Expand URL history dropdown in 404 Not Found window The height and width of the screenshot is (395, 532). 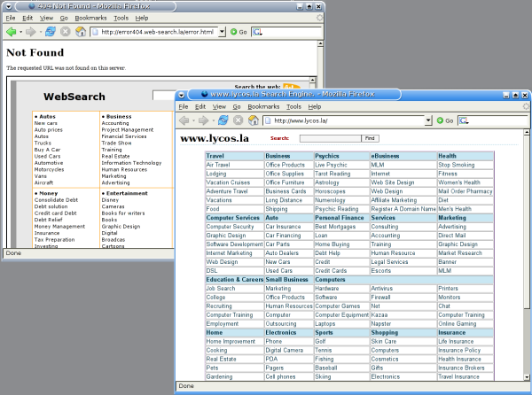pos(222,32)
